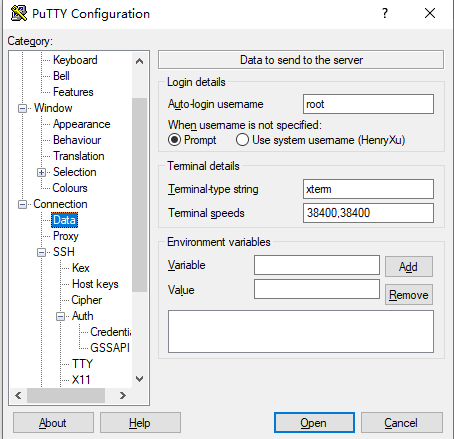
Task: Select the Prompt radio button
Action: point(175,140)
